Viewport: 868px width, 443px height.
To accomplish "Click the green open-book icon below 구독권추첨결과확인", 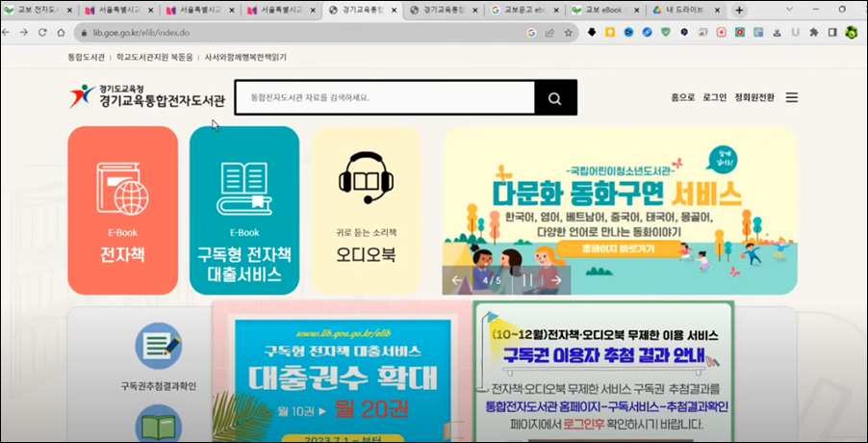I will 159,424.
